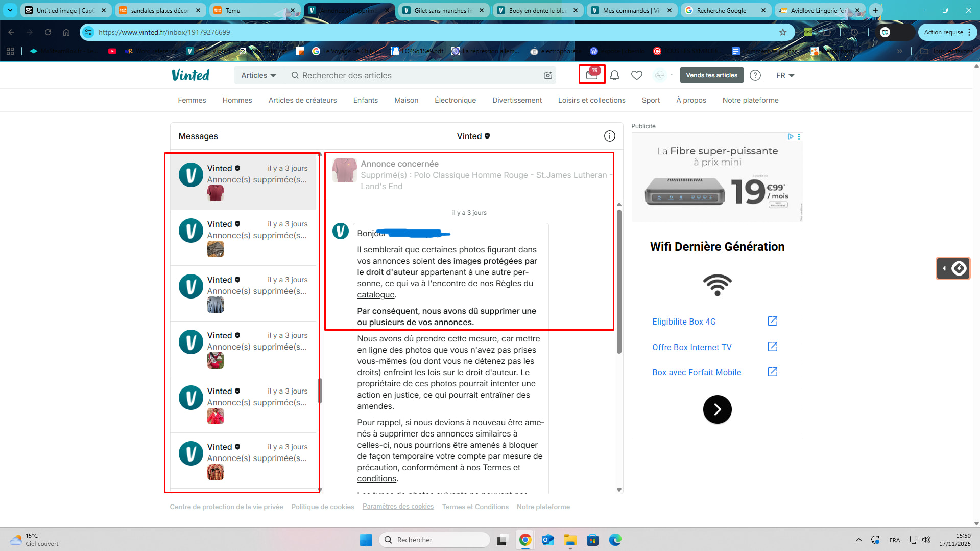Click the help question mark icon
980x551 pixels.
pos(755,75)
